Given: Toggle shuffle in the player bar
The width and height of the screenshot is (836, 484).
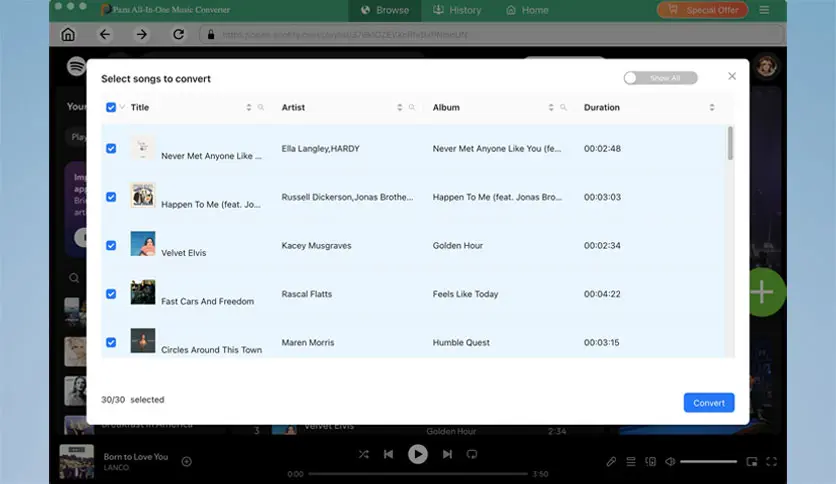Looking at the screenshot, I should point(364,454).
